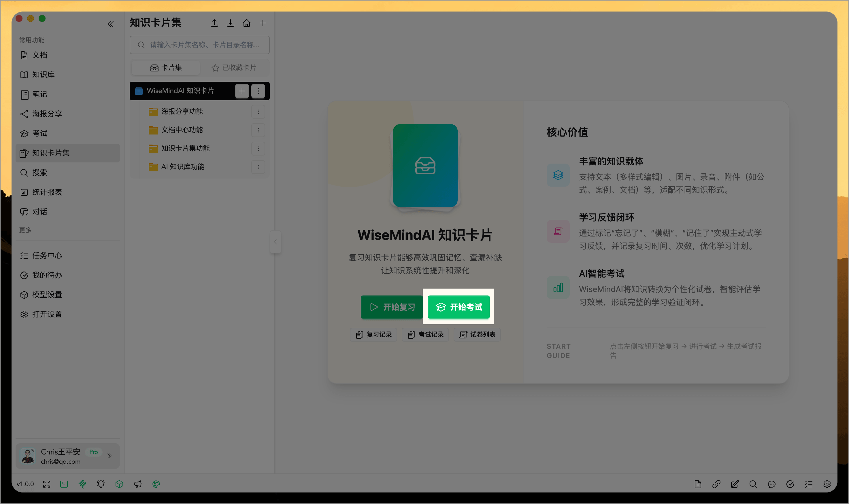Image resolution: width=849 pixels, height=504 pixels.
Task: Click inside the card set search field
Action: coord(199,44)
